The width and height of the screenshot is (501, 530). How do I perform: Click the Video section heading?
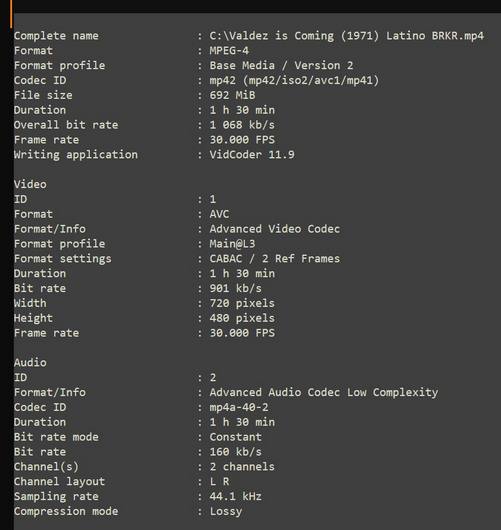(30, 185)
